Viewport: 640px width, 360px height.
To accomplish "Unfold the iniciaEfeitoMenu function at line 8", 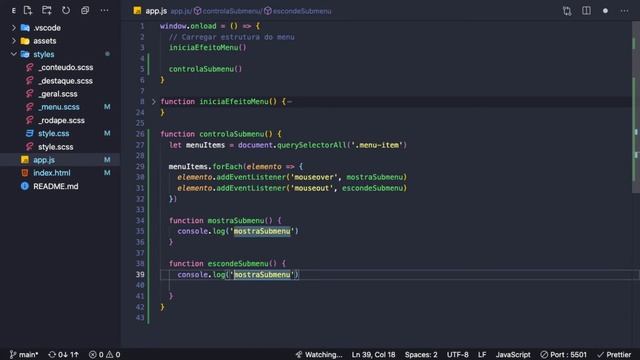I will point(153,102).
